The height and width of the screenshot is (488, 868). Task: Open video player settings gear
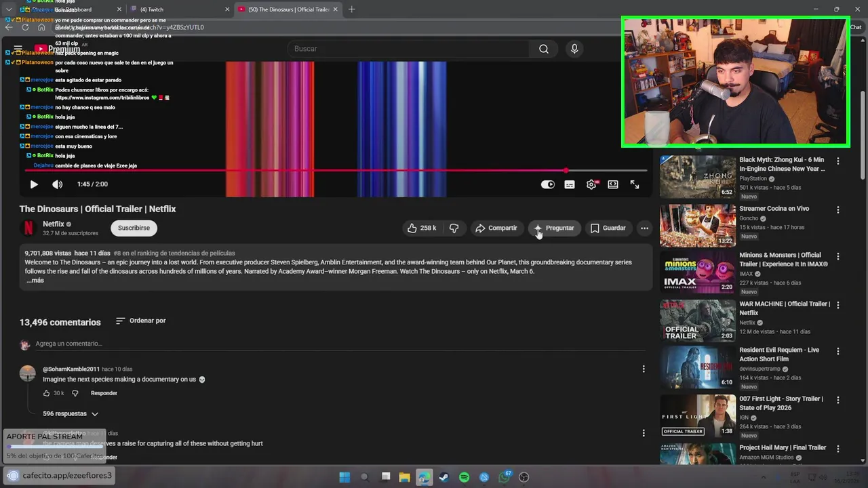[x=591, y=184]
